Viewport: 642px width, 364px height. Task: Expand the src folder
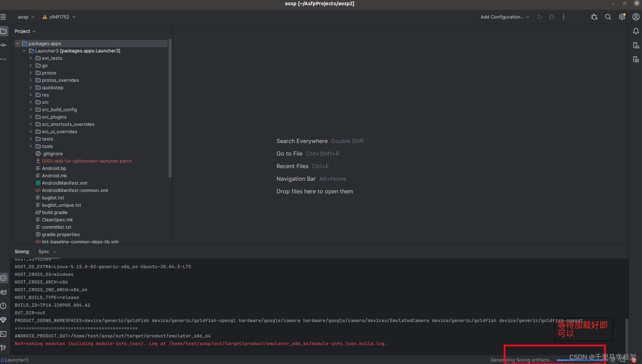31,102
